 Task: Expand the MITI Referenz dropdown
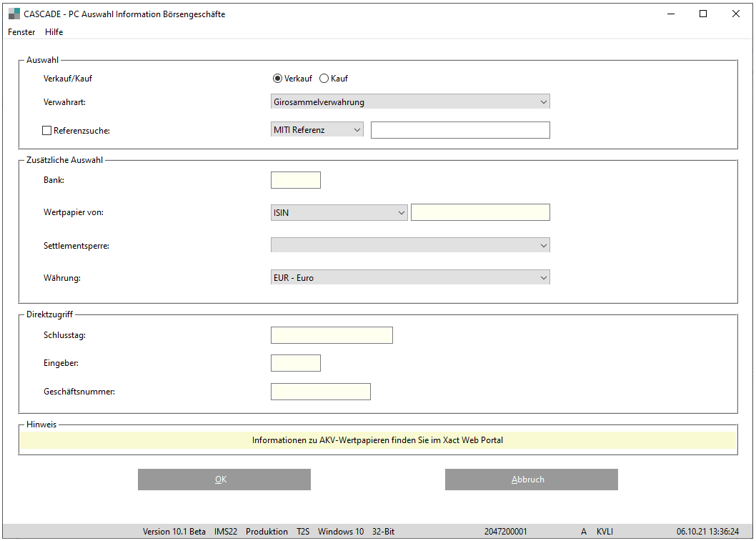(x=317, y=130)
